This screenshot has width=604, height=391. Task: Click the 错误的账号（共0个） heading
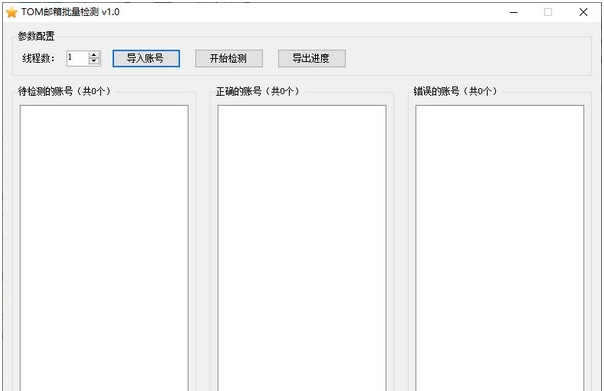[x=455, y=91]
